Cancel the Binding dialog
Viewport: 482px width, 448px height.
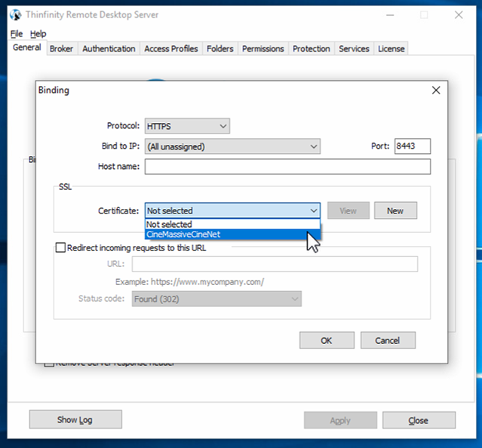coord(387,340)
